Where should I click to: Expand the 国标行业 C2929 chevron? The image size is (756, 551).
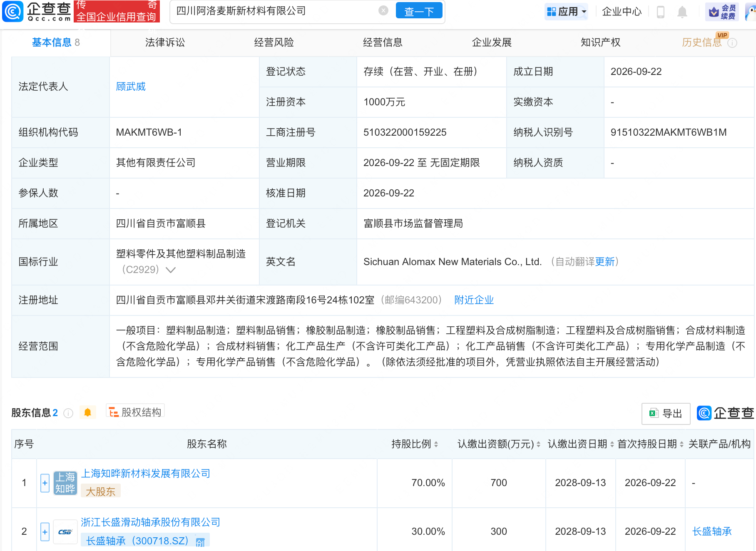(171, 270)
